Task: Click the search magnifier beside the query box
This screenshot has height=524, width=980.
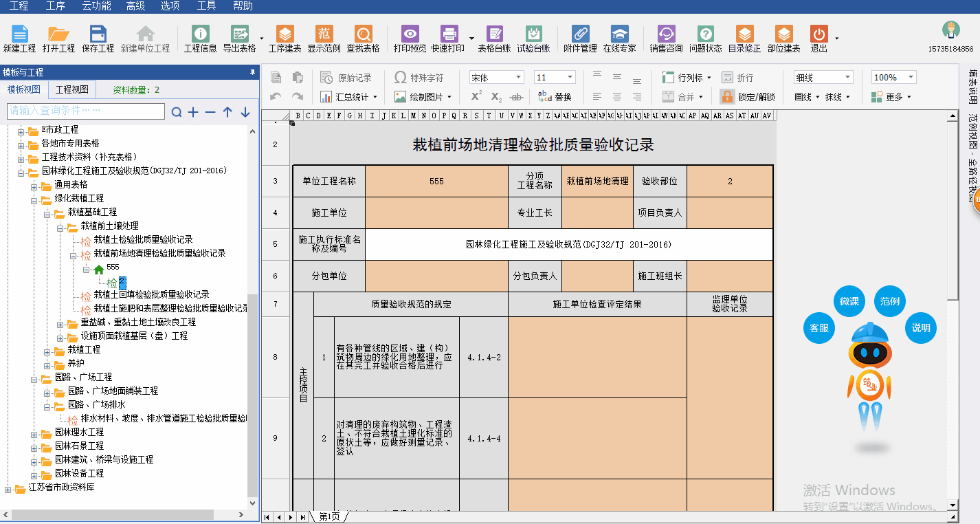Action: (x=177, y=112)
